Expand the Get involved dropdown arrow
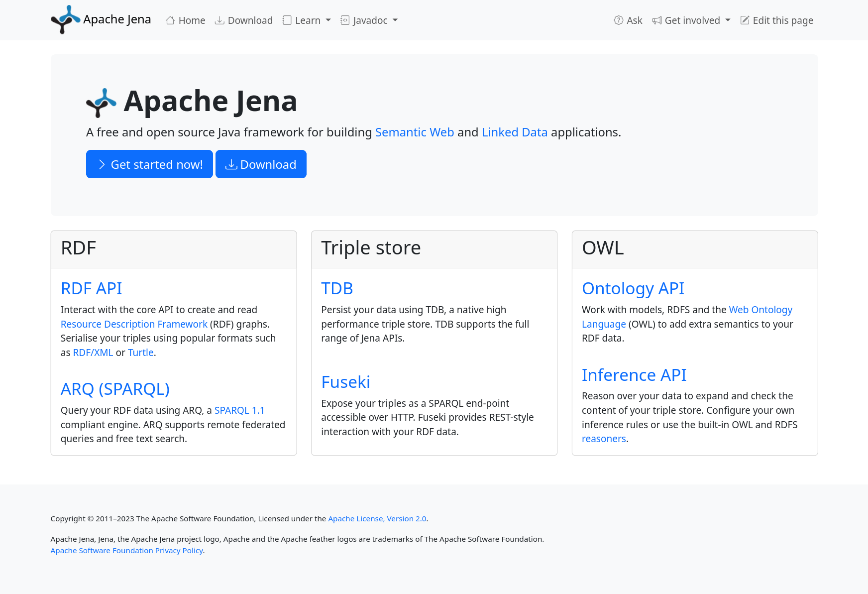 (728, 20)
